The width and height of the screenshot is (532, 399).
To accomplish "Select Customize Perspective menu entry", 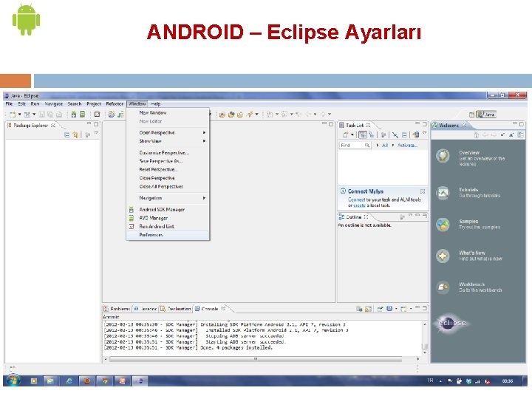I will [x=168, y=153].
